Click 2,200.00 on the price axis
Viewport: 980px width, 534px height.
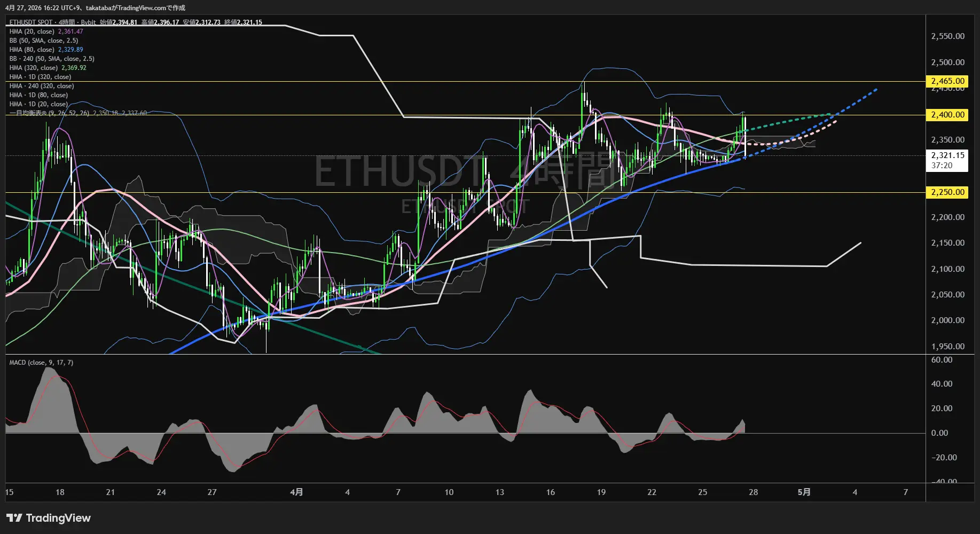(947, 217)
